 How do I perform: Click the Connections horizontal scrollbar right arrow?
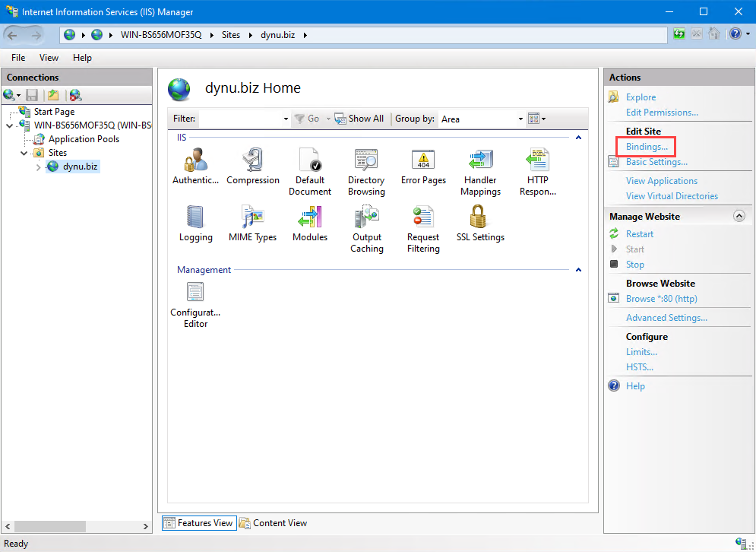146,526
